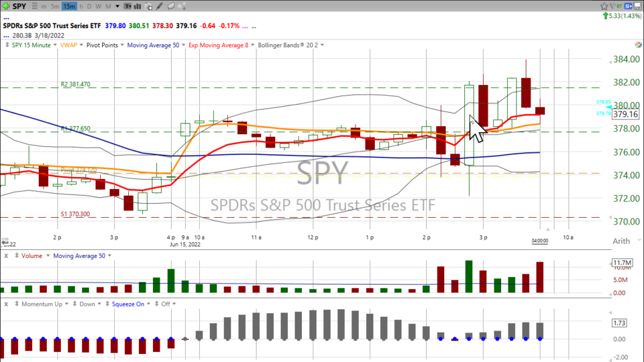Open the notes icon in toolbar

click(x=171, y=6)
